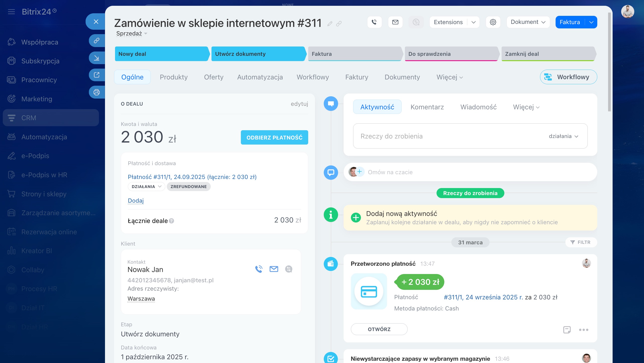The image size is (644, 363).
Task: Click the hamburger menu icon
Action: coord(11,12)
